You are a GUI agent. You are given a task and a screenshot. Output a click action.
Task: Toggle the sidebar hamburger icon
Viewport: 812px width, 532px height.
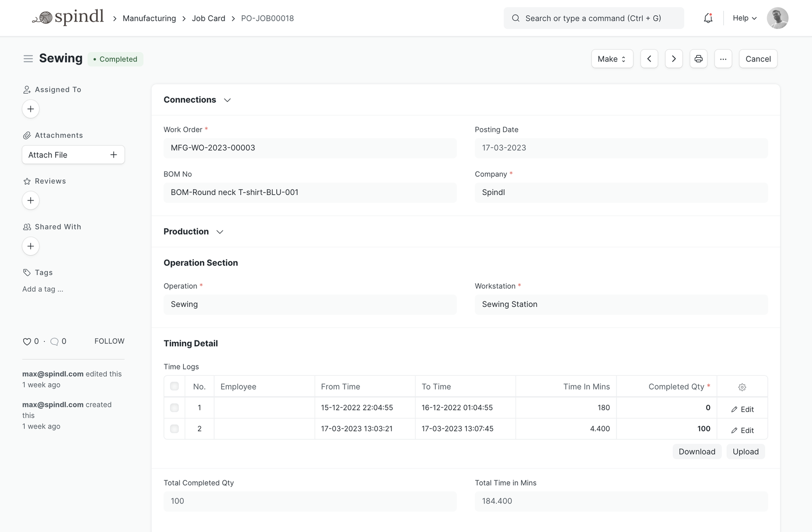point(28,59)
